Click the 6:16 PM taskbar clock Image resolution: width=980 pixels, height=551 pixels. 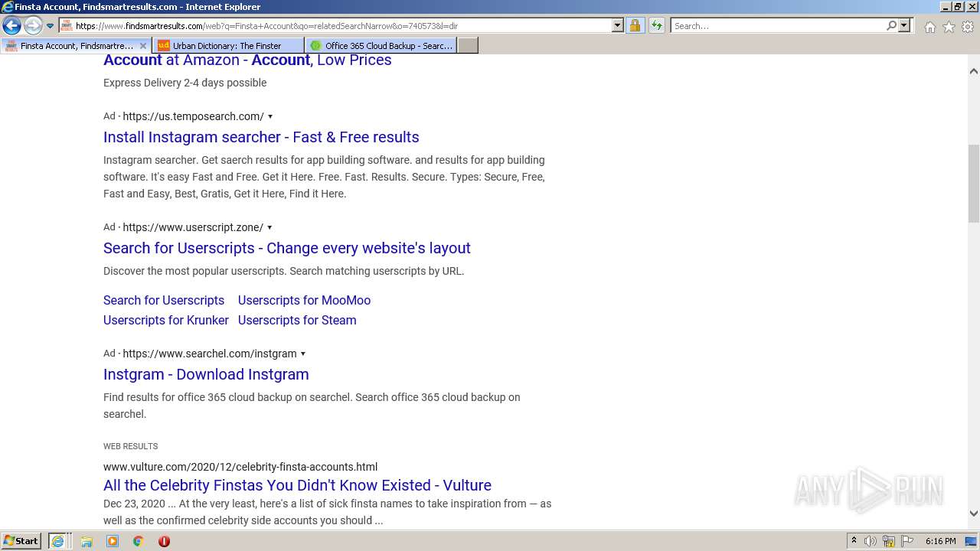(940, 541)
